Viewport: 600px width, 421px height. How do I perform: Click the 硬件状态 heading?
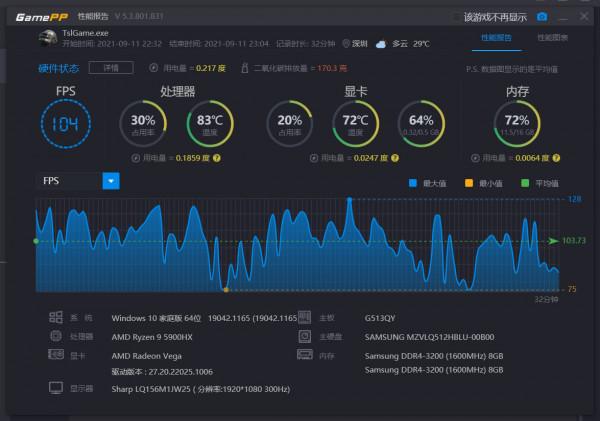click(59, 68)
